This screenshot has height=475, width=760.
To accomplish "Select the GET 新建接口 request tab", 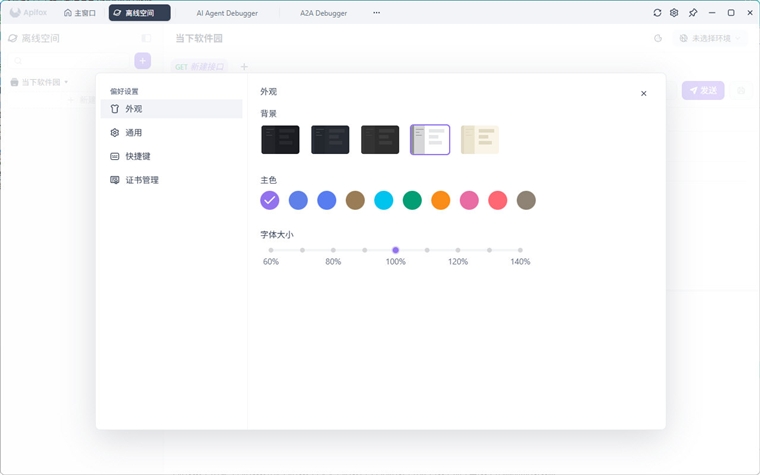I will (199, 66).
